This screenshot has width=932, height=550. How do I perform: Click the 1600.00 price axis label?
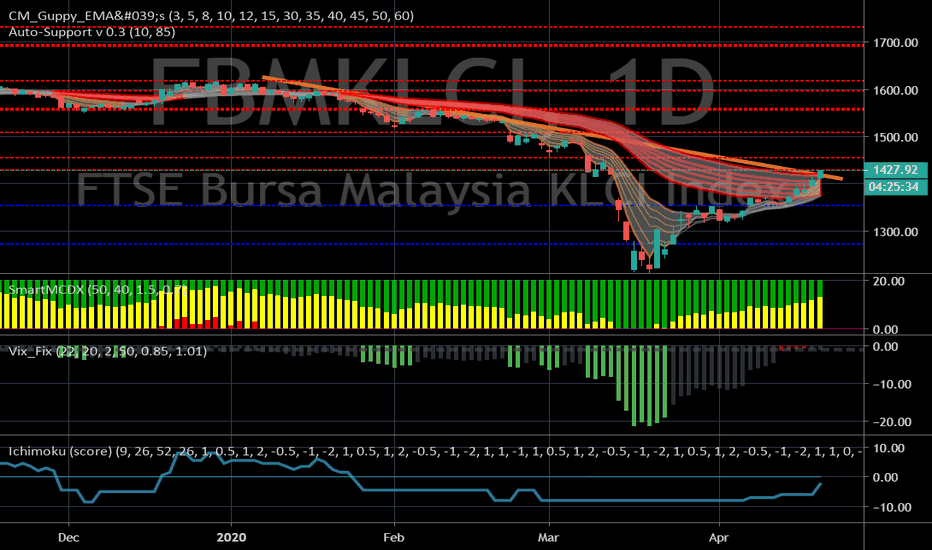895,90
